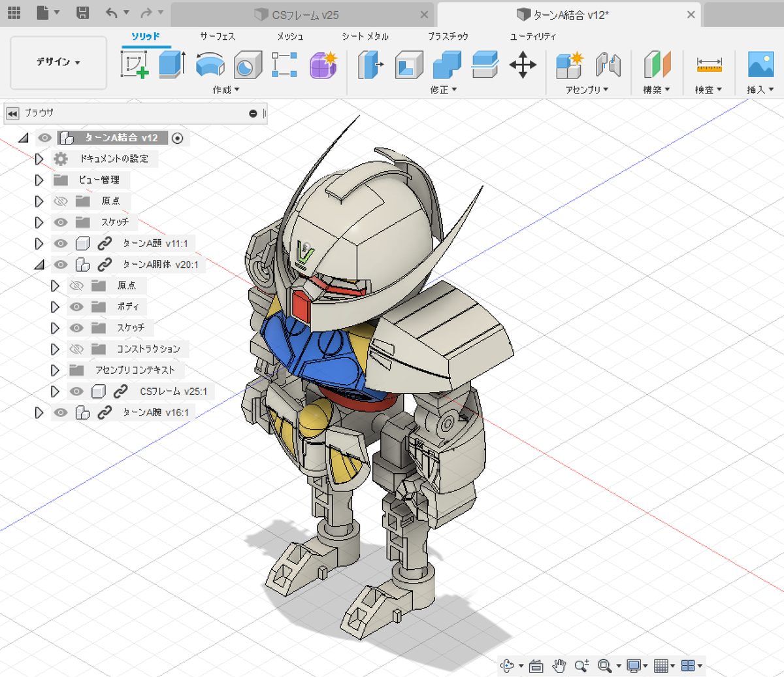
Task: Click the Fit zoom magnifier icon
Action: [x=604, y=666]
